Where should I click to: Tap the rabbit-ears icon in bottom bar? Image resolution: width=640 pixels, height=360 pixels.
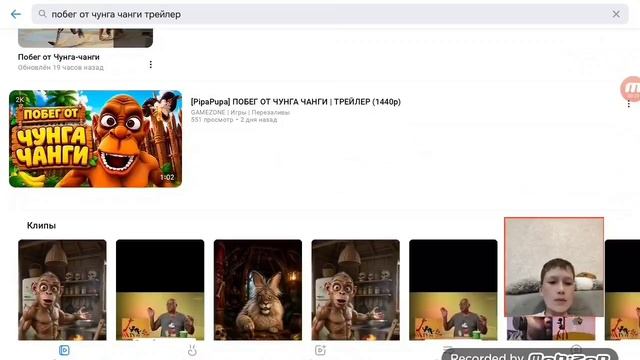[192, 350]
